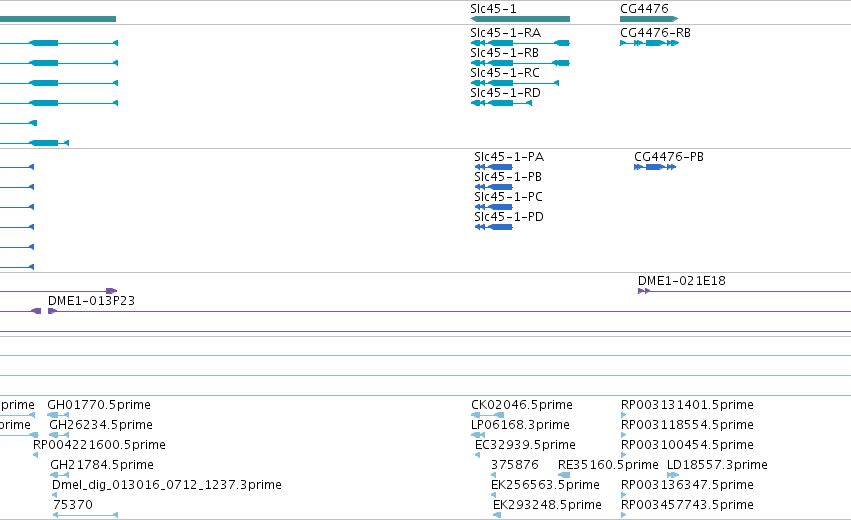Viewport: 851px width, 520px height.
Task: Click the LP06168.3prime EST glyph
Action: click(478, 435)
